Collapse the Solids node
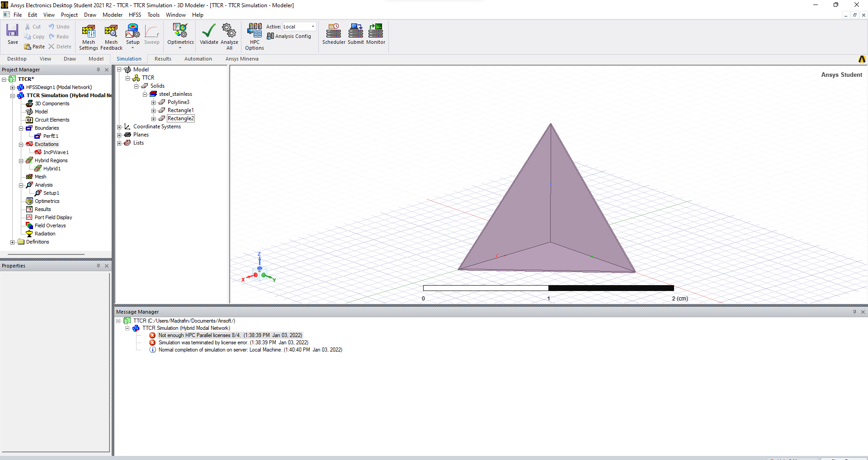The height and width of the screenshot is (460, 868). click(x=137, y=86)
